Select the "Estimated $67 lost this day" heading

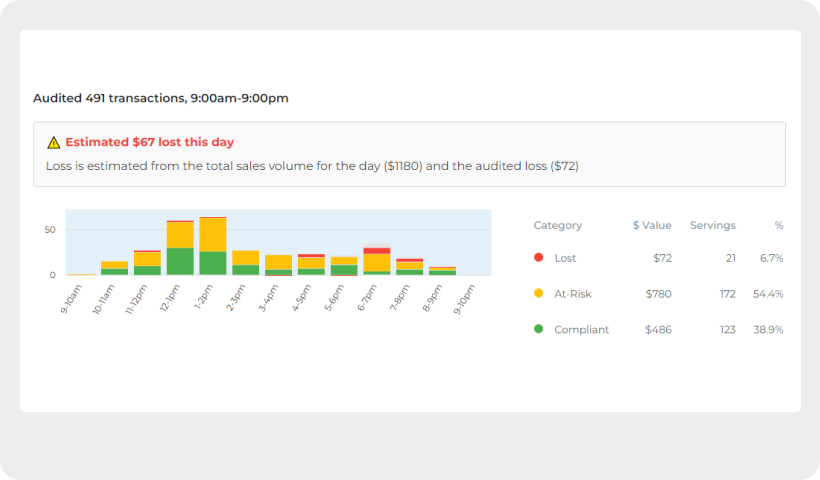pos(150,142)
